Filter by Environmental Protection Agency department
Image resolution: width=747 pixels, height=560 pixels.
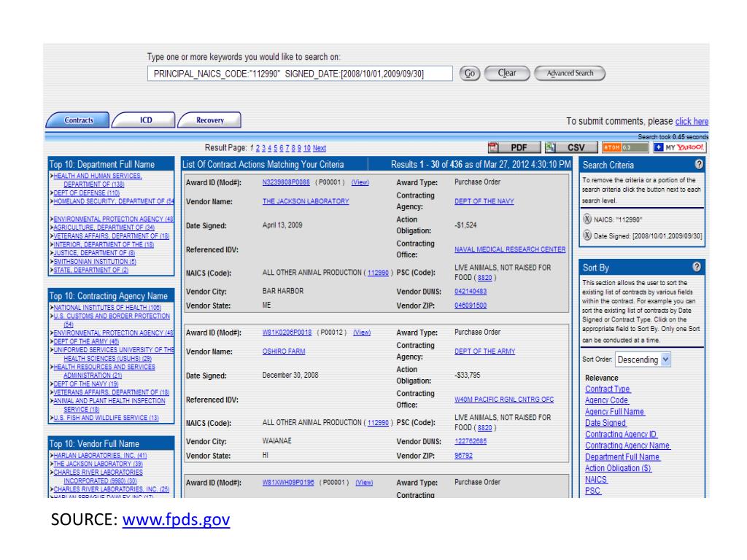point(113,219)
